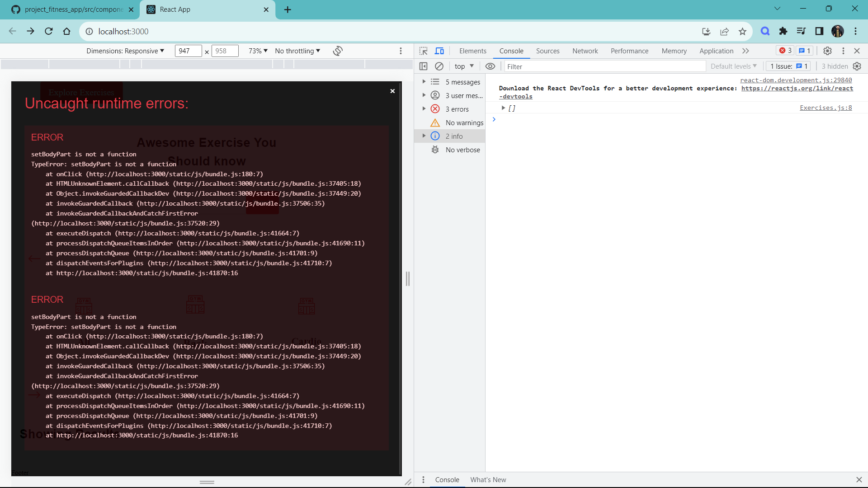Open Exercises.js:8 source link
The height and width of the screenshot is (488, 868).
coord(826,108)
